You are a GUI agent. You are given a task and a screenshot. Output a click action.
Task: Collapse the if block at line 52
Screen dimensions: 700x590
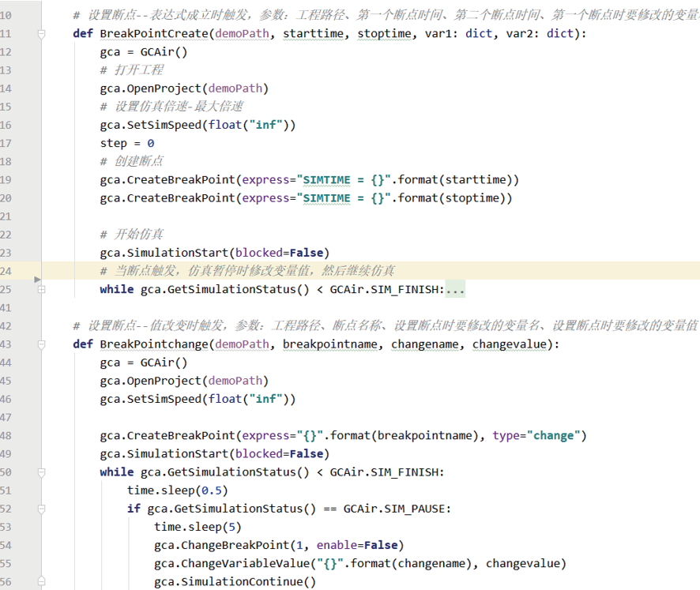coord(41,509)
